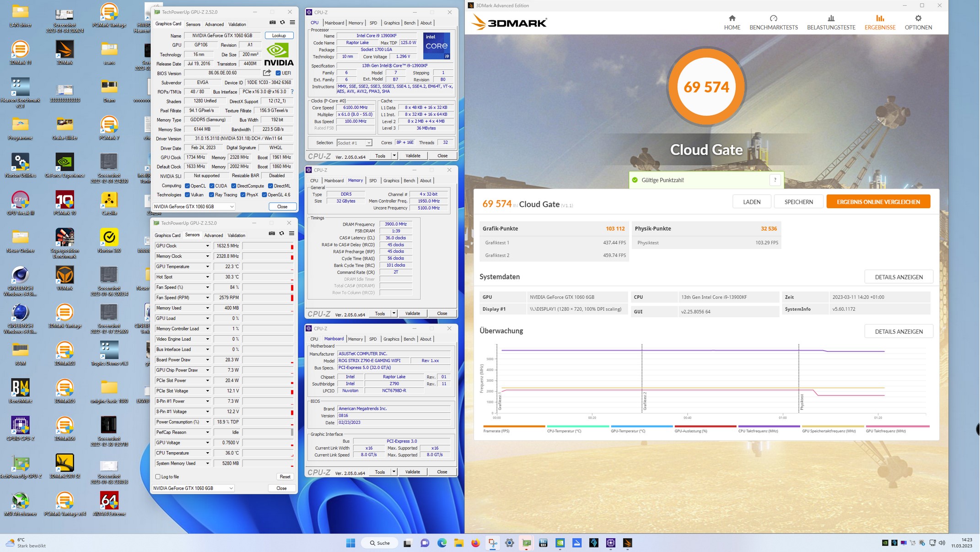
Task: Open PCMark 10 desktop shortcut
Action: pyautogui.click(x=65, y=203)
